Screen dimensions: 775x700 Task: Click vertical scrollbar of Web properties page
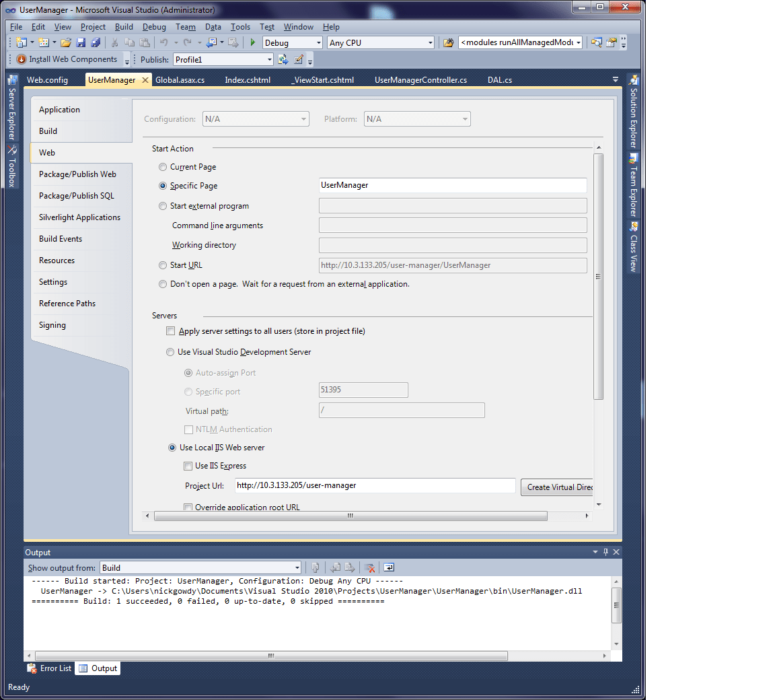[x=599, y=277]
